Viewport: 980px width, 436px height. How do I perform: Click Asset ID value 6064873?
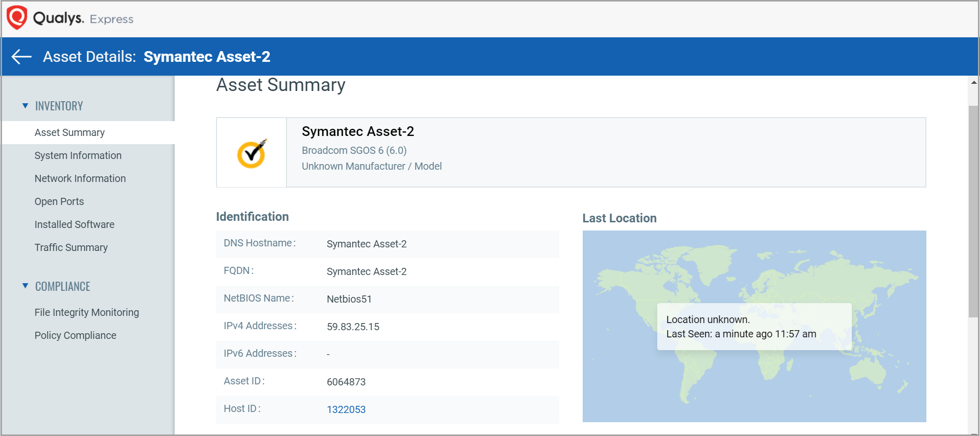pyautogui.click(x=346, y=382)
